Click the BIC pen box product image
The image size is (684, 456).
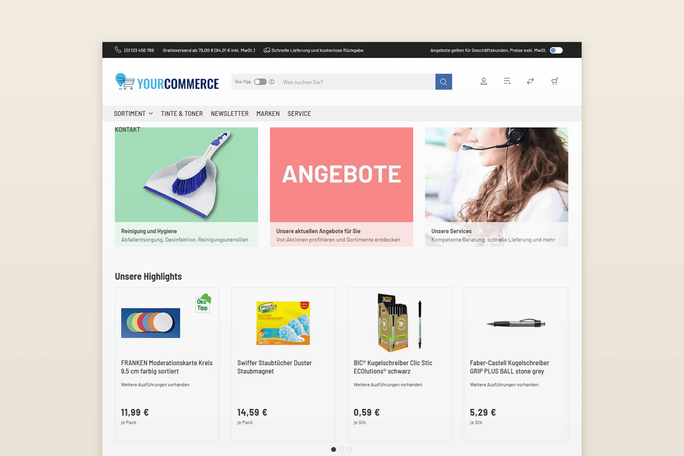pos(400,323)
